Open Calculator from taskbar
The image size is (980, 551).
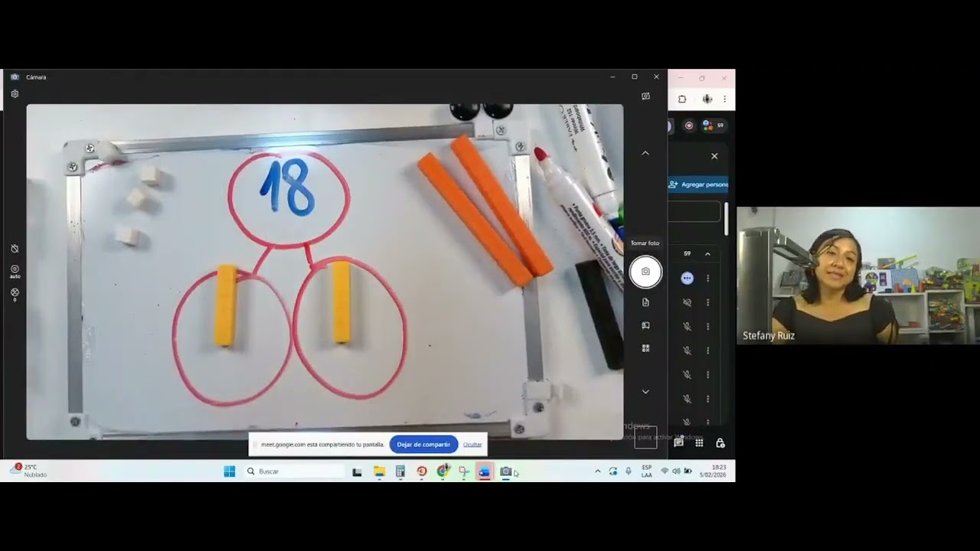tap(400, 471)
